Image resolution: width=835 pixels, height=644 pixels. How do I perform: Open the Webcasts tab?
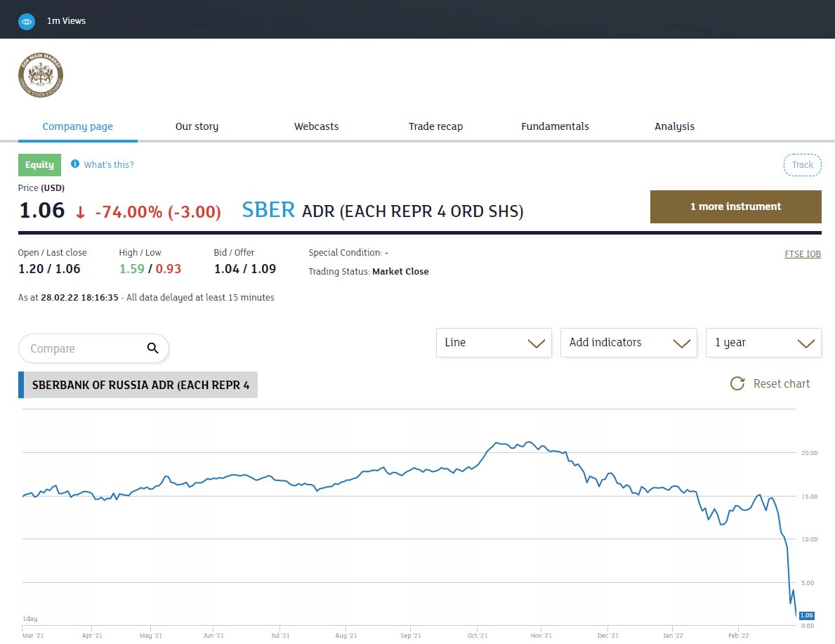tap(316, 126)
